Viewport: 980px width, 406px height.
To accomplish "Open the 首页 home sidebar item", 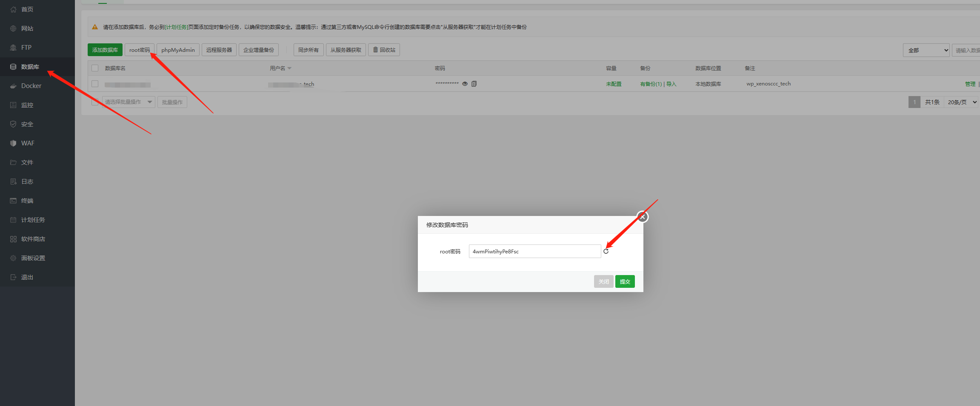I will pos(37,9).
